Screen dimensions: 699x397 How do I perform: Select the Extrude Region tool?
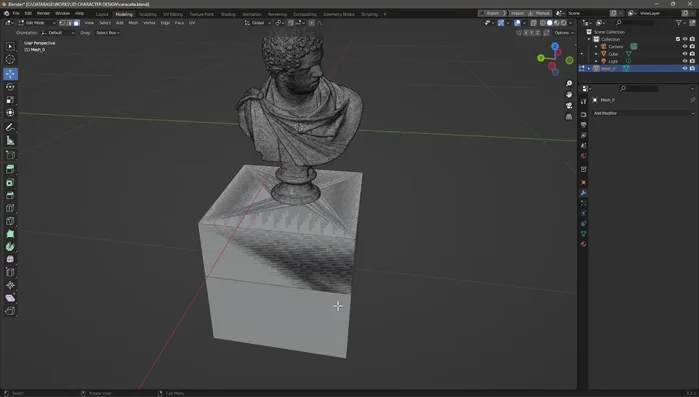[10, 169]
